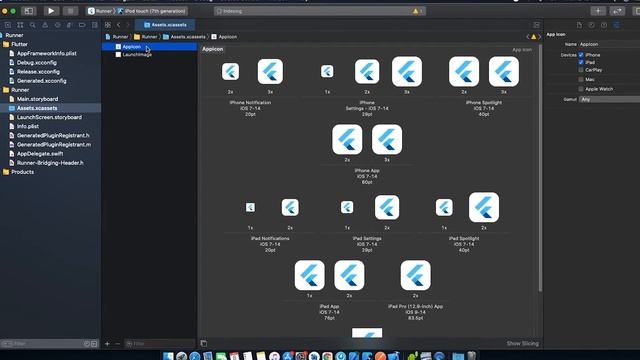Open the Breakpoint navigator
Screen dimensions: 640x360
pos(82,25)
